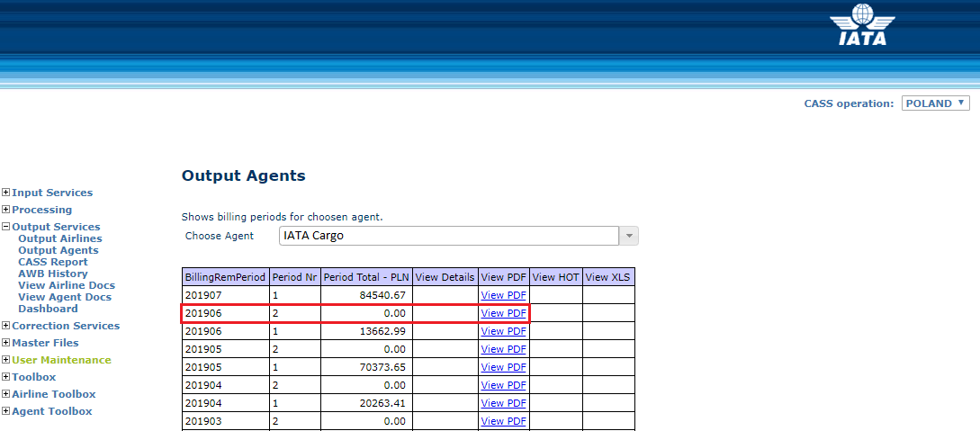This screenshot has height=431, width=980.
Task: Click View Details column header
Action: [x=445, y=277]
